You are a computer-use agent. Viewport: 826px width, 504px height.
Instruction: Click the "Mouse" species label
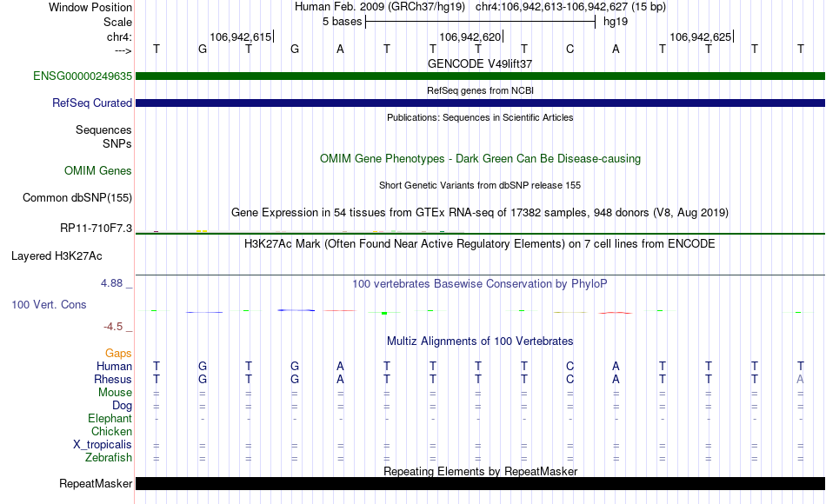tap(115, 393)
